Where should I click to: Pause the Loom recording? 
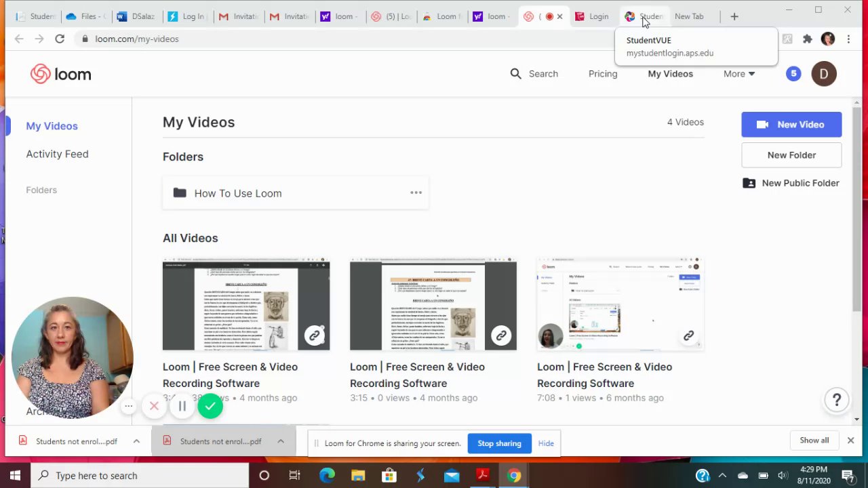pyautogui.click(x=182, y=406)
